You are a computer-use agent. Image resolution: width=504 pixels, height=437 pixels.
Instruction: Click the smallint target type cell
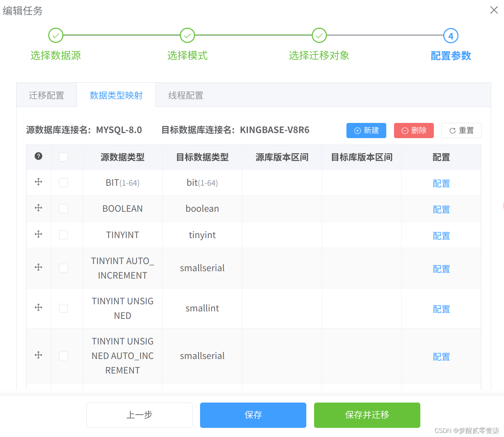point(202,308)
